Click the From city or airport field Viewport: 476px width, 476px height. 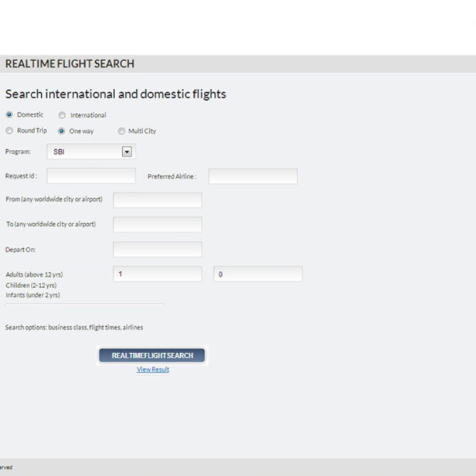(157, 200)
